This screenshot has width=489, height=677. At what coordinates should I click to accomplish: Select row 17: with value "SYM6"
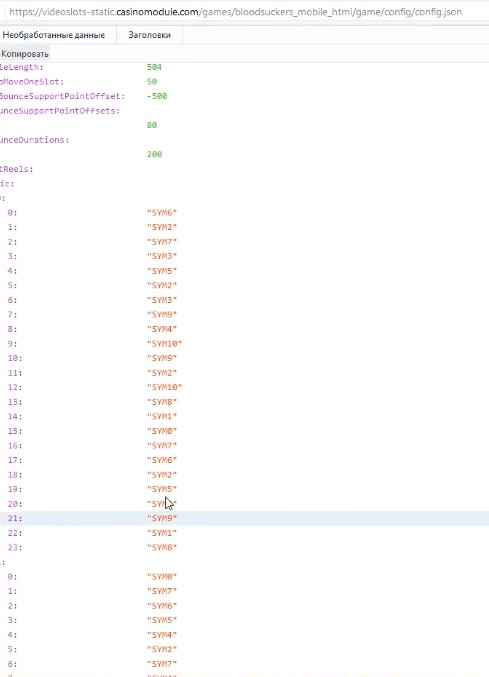(x=244, y=460)
